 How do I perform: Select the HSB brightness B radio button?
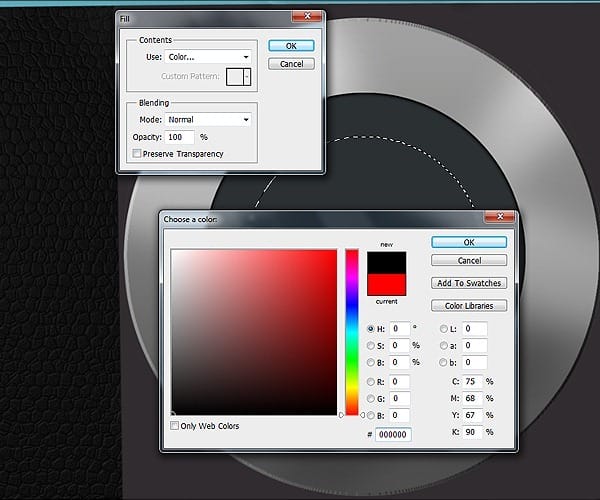click(x=370, y=362)
